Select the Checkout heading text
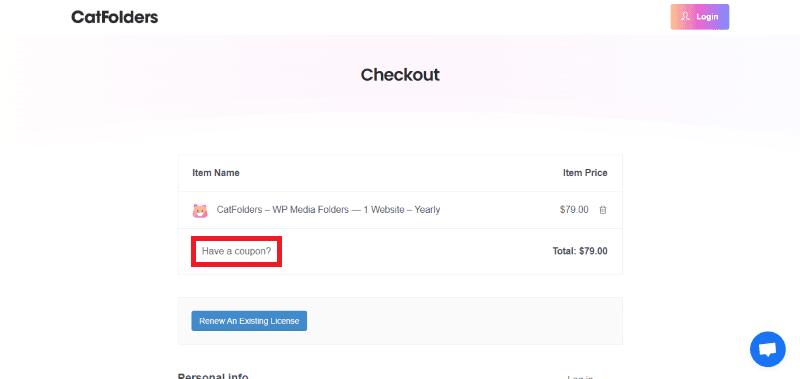 (400, 75)
